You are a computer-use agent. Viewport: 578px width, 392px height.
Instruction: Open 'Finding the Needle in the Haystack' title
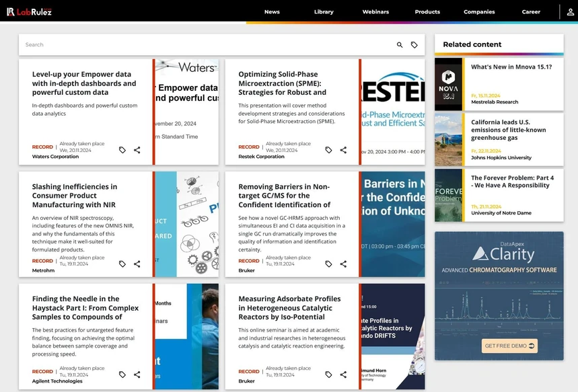coord(85,308)
